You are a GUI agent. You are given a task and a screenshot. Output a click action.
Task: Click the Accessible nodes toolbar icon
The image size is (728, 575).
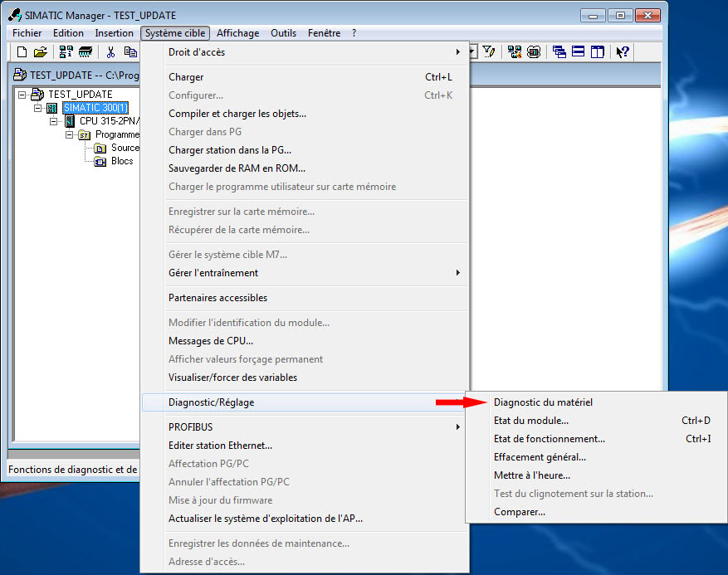click(66, 52)
